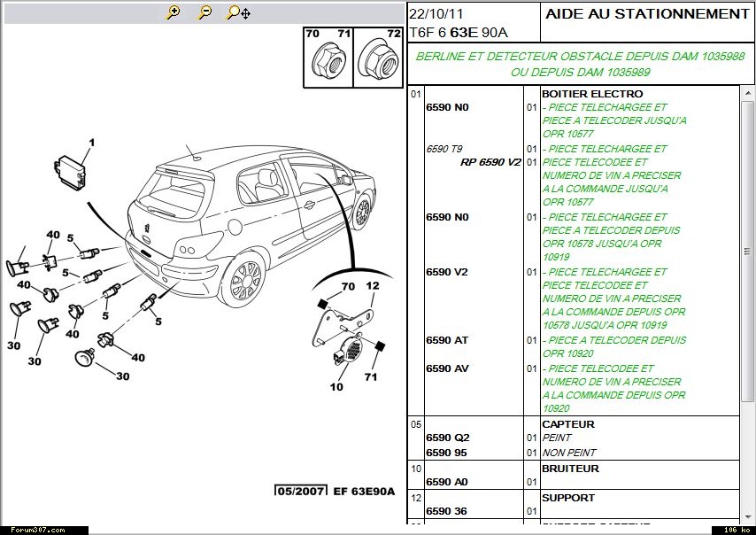The image size is (756, 535).
Task: Select buzzer part 6590 A0
Action: [x=447, y=482]
